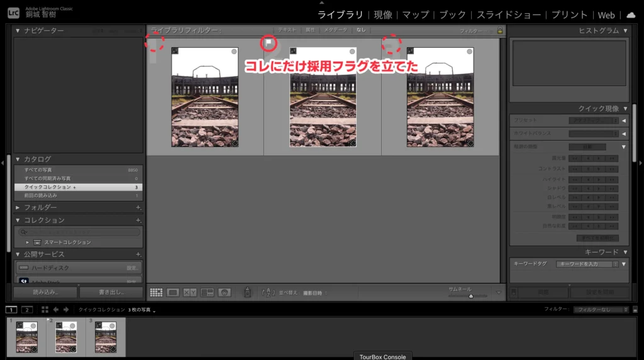
Task: Expand the スマートコレクション set
Action: tap(28, 243)
